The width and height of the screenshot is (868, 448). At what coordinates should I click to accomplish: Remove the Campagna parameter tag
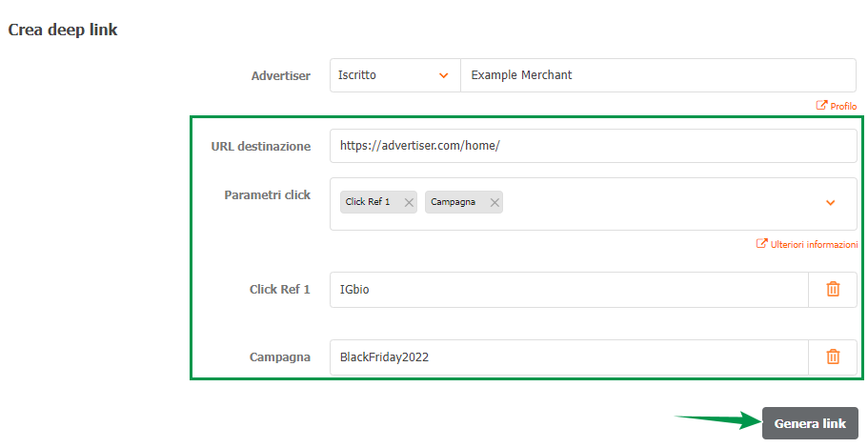[495, 202]
